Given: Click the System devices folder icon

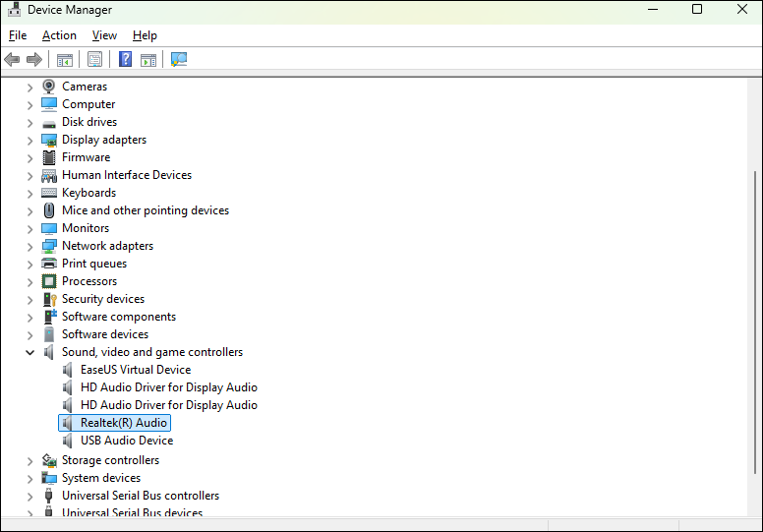Looking at the screenshot, I should (x=49, y=478).
